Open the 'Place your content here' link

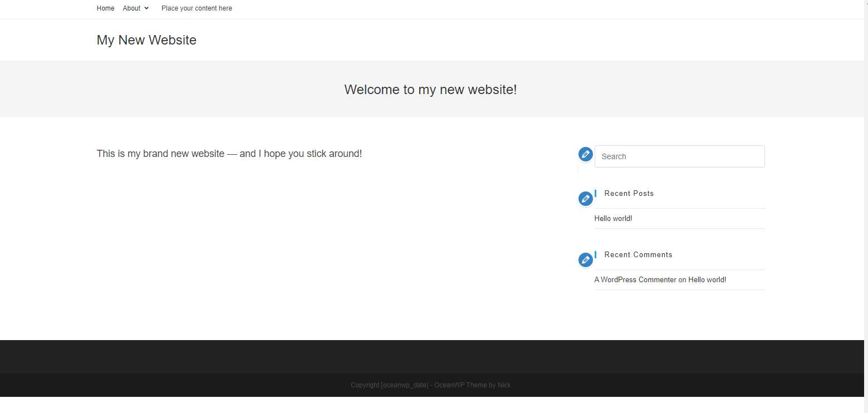click(197, 8)
